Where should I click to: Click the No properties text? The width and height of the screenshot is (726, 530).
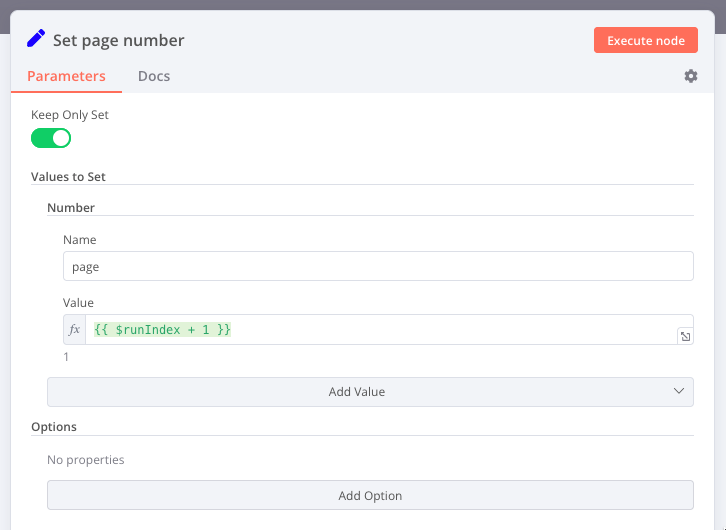click(86, 460)
